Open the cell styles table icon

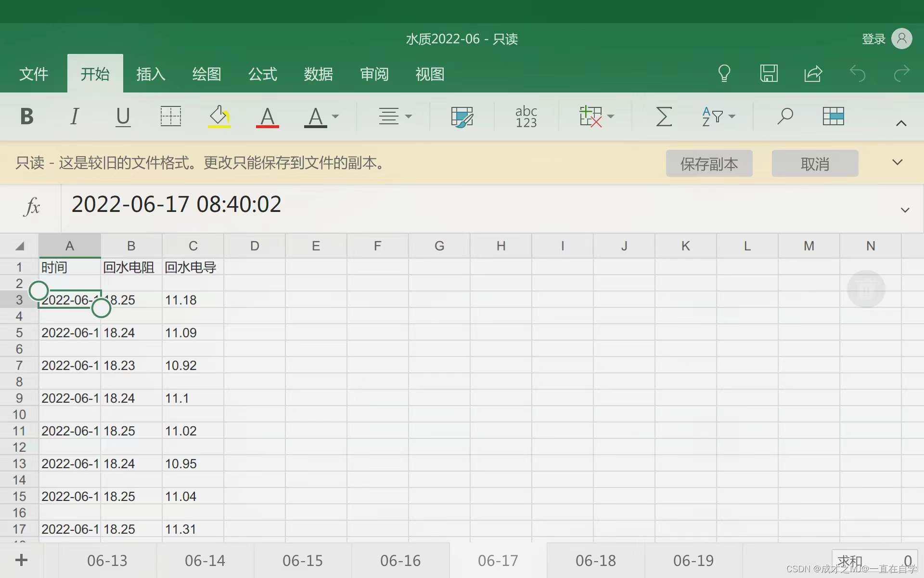point(834,116)
